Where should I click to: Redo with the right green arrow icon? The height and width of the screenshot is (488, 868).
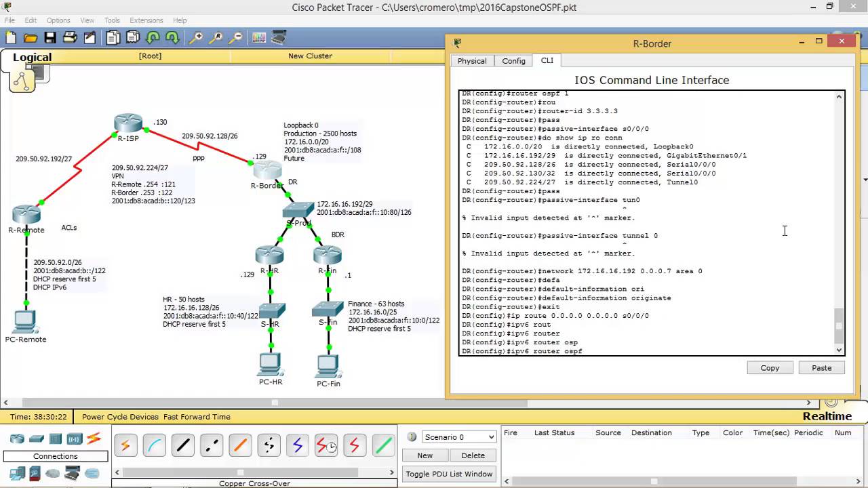172,38
